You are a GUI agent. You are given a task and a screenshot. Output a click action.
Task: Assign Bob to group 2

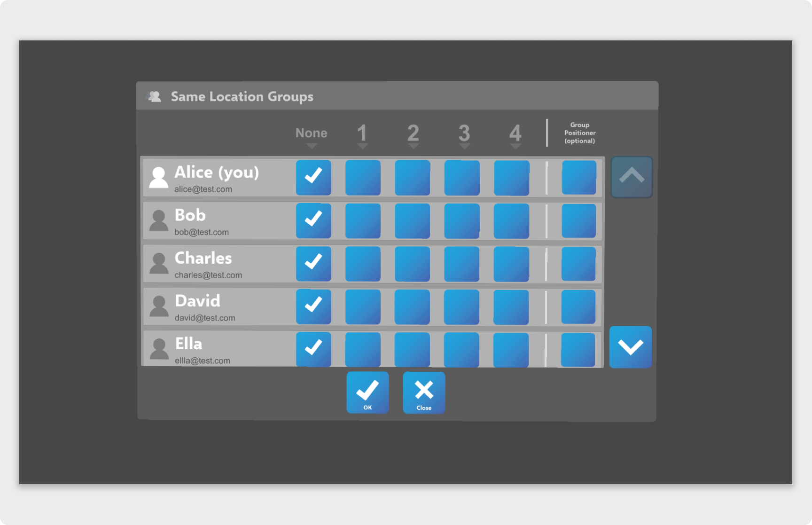pyautogui.click(x=412, y=220)
